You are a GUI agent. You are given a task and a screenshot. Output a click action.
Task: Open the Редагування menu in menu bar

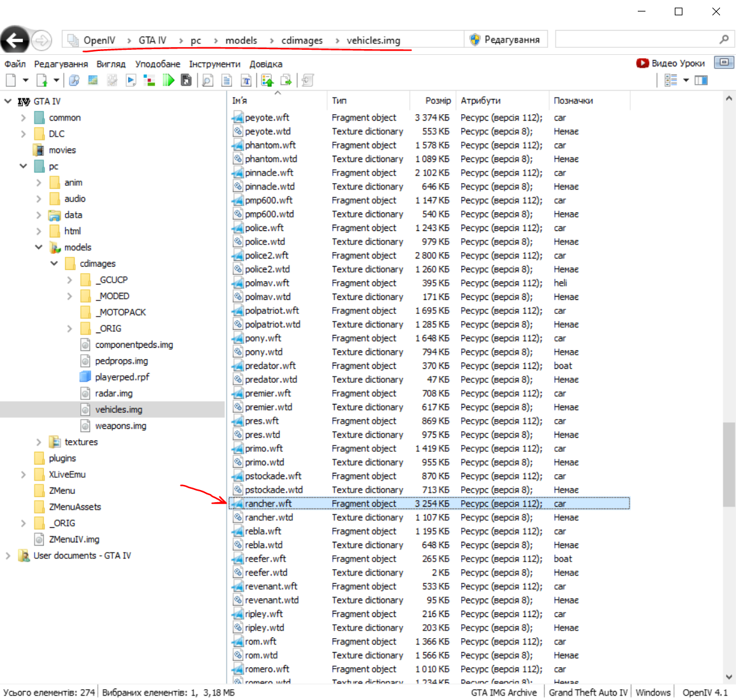point(61,64)
